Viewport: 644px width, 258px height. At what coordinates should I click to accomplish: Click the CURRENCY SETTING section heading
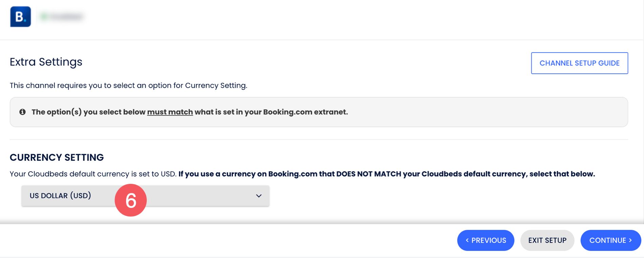(57, 157)
